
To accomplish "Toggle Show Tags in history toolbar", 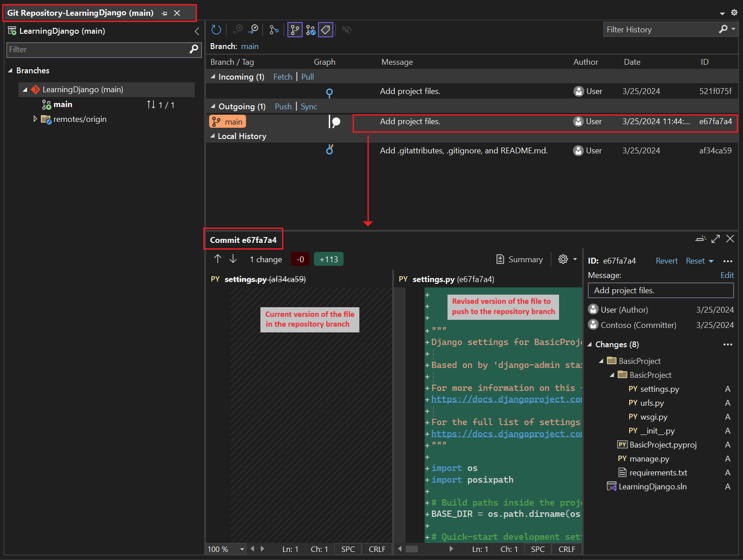I will click(x=326, y=30).
